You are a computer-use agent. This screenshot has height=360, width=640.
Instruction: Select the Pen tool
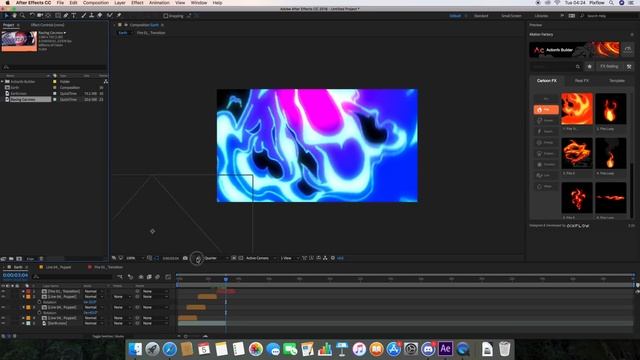tap(66, 16)
